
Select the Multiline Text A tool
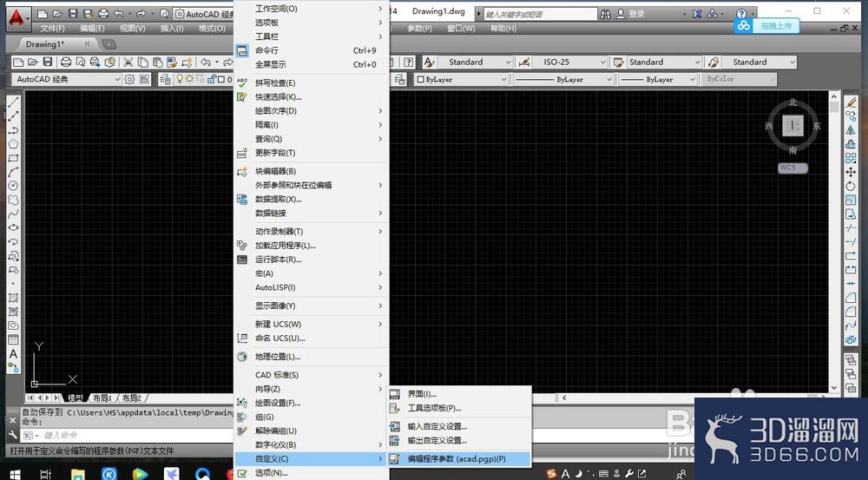(13, 354)
